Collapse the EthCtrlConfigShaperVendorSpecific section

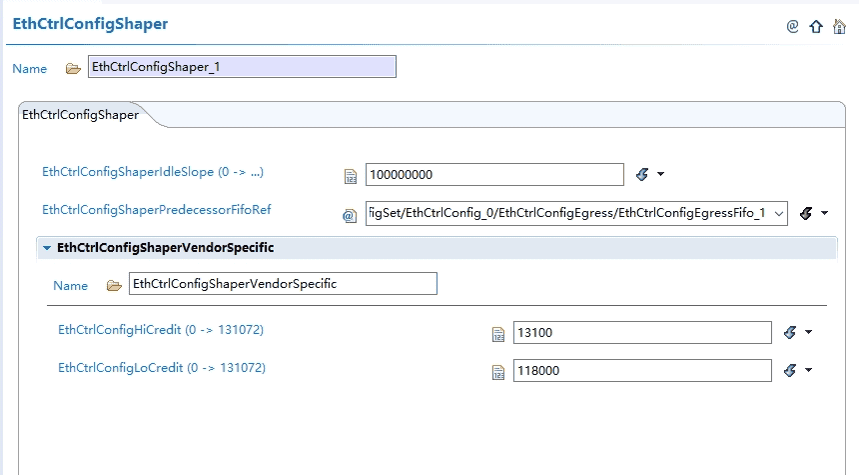(47, 247)
